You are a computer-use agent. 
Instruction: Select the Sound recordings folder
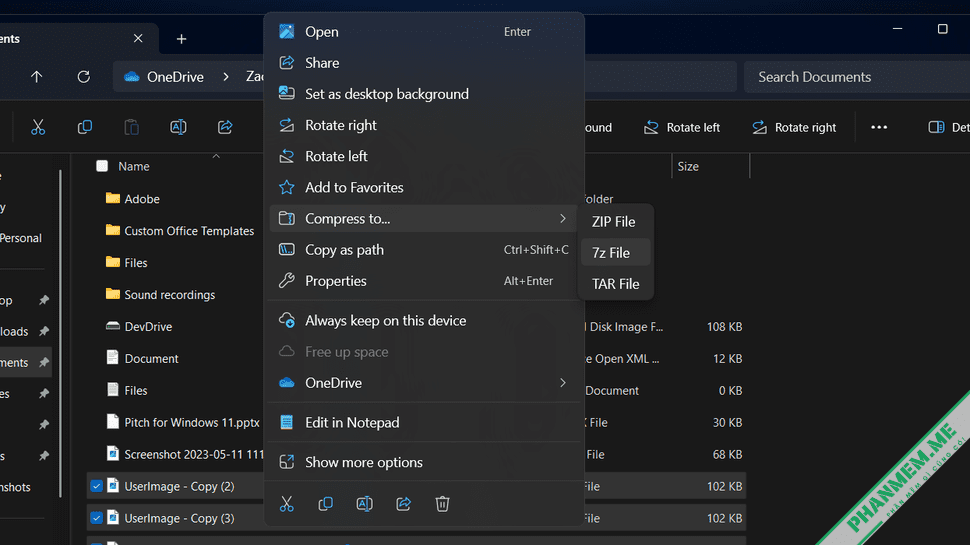160,294
